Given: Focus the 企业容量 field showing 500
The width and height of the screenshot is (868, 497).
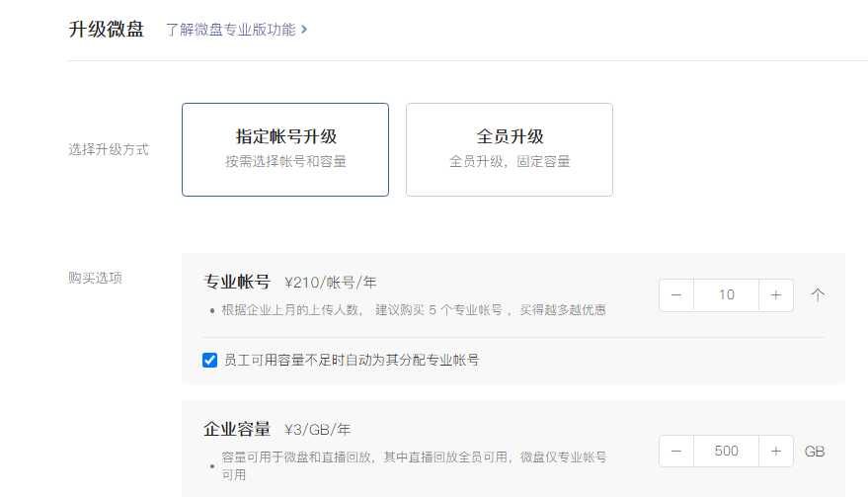Looking at the screenshot, I should click(726, 452).
